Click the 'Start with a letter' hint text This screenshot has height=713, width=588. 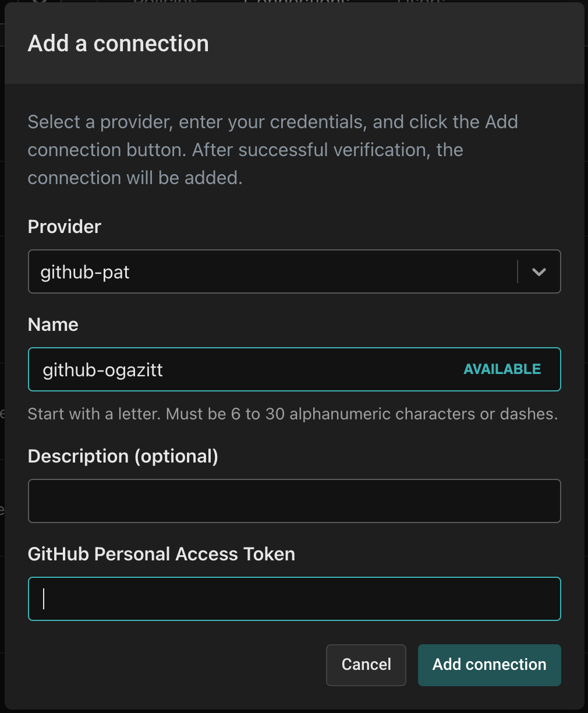click(x=292, y=414)
